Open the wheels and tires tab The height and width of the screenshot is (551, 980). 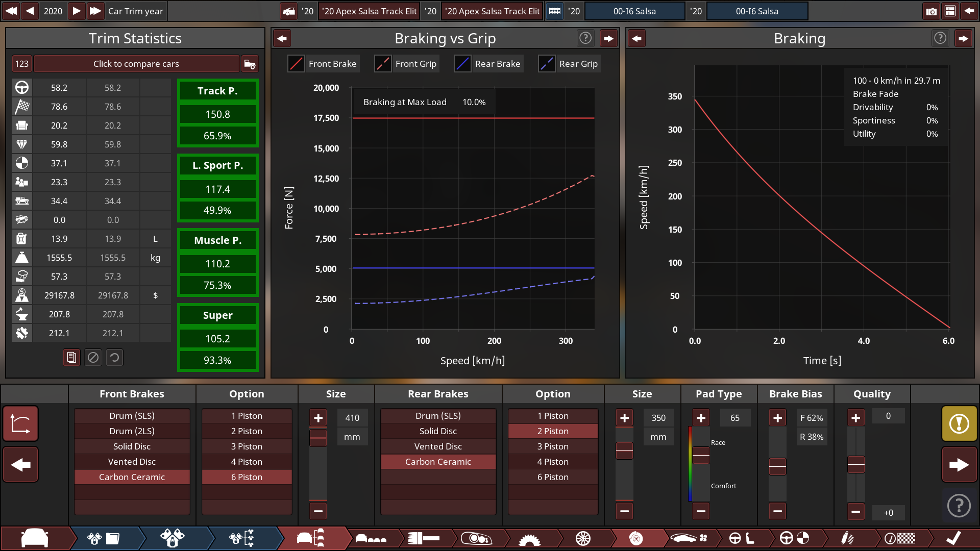pyautogui.click(x=583, y=538)
